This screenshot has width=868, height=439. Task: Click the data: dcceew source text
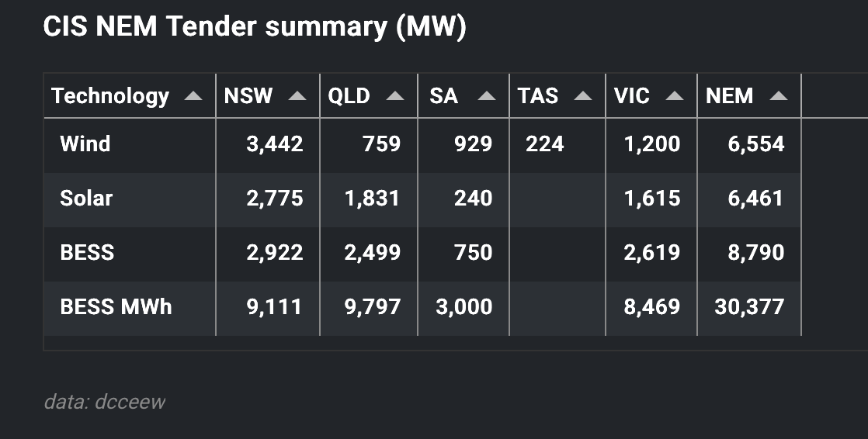click(105, 402)
